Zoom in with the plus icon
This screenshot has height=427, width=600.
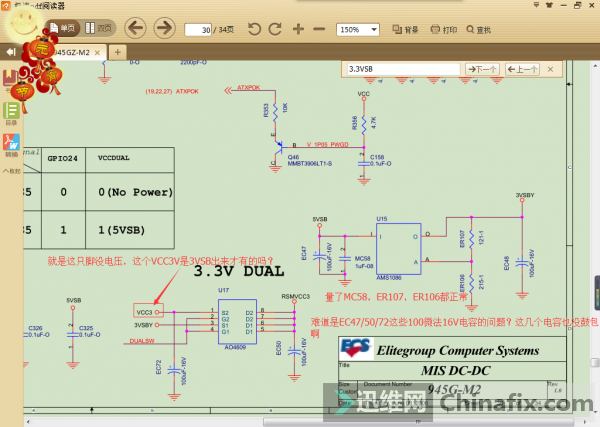click(298, 29)
